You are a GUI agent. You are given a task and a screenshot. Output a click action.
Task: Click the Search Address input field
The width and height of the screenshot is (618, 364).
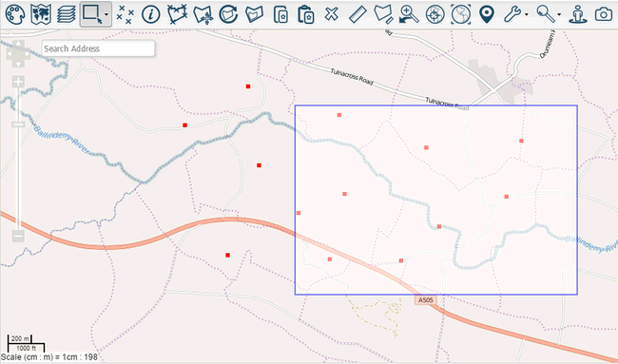(x=98, y=48)
